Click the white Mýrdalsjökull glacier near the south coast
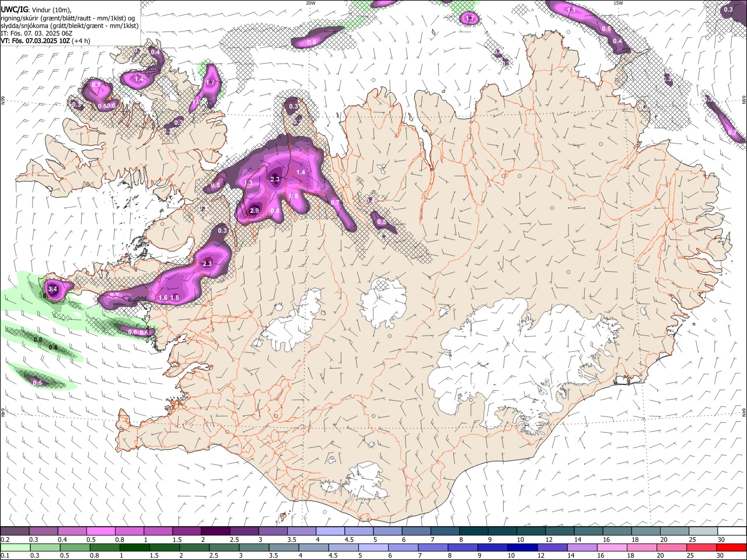Viewport: 747px width, 560px height. pos(365,481)
